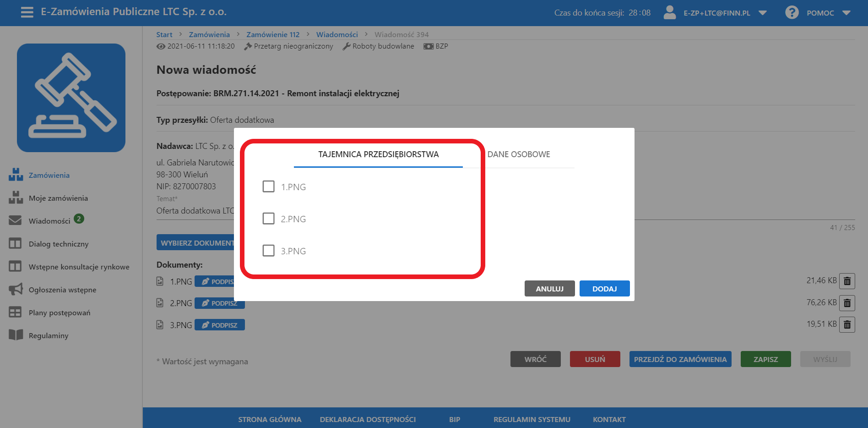Screen dimensions: 868x428
Task: Click the Wróć button
Action: tap(536, 359)
